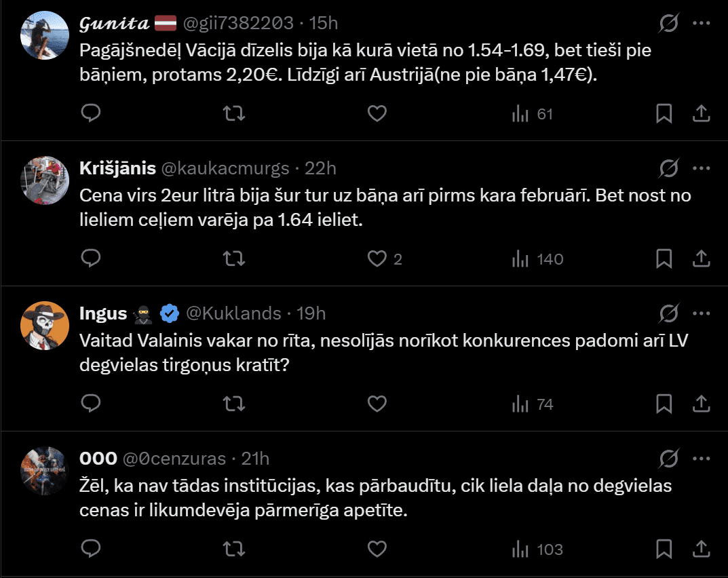Open the 21h timestamp on 000's tweet

255,459
